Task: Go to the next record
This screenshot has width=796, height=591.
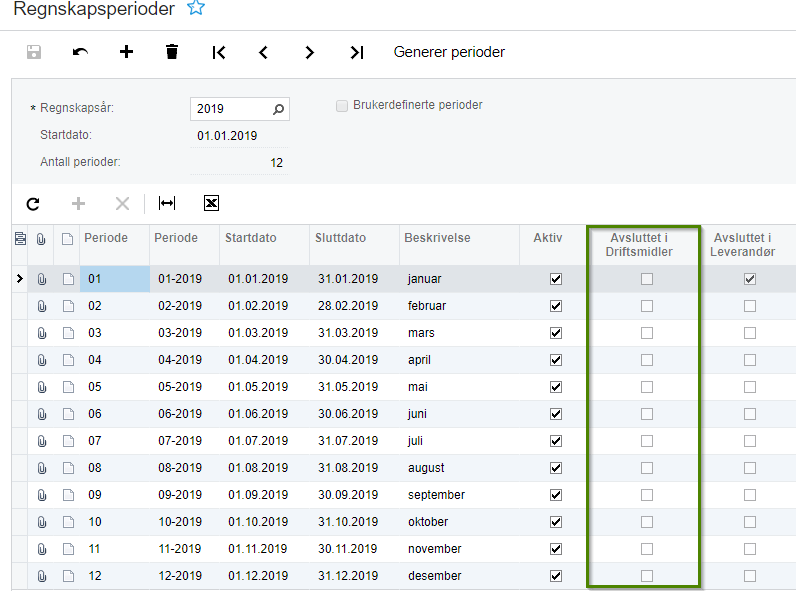Action: click(310, 52)
